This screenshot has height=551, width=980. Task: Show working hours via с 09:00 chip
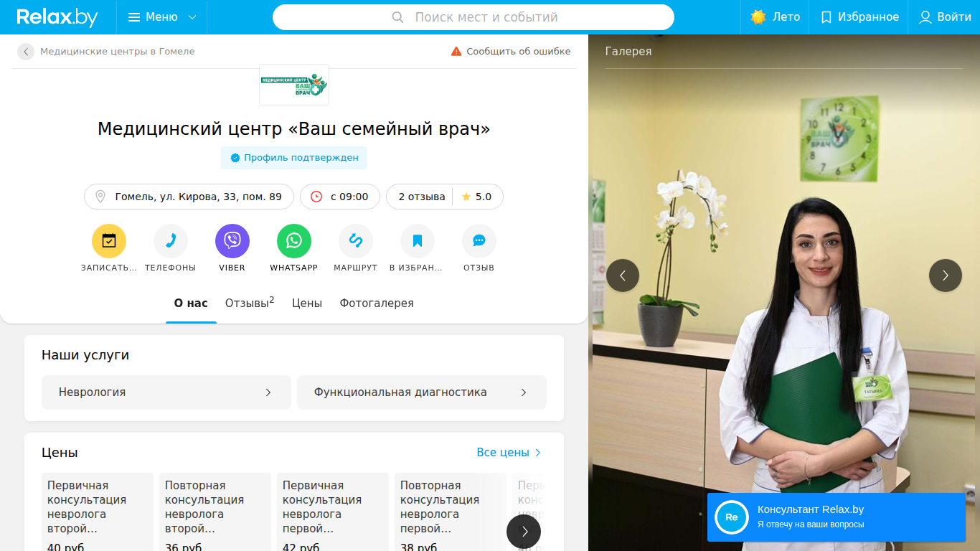click(340, 197)
